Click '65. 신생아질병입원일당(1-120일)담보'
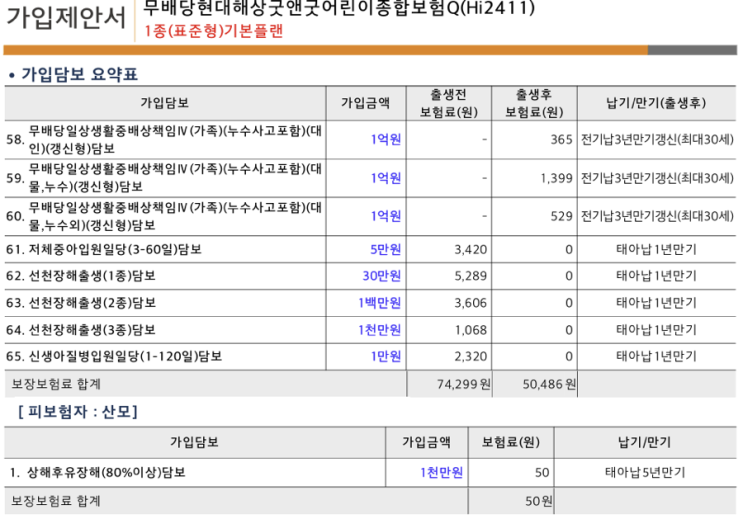The image size is (743, 519). click(114, 356)
